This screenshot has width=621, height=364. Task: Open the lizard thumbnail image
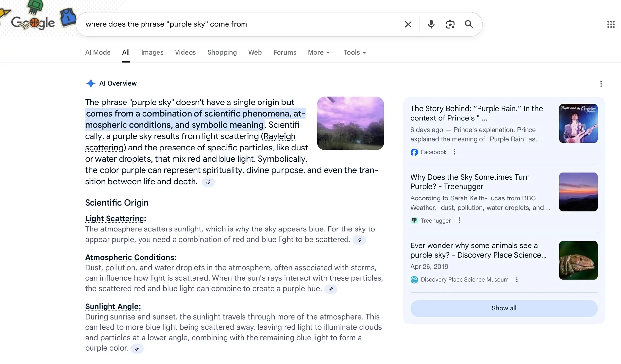click(x=578, y=260)
